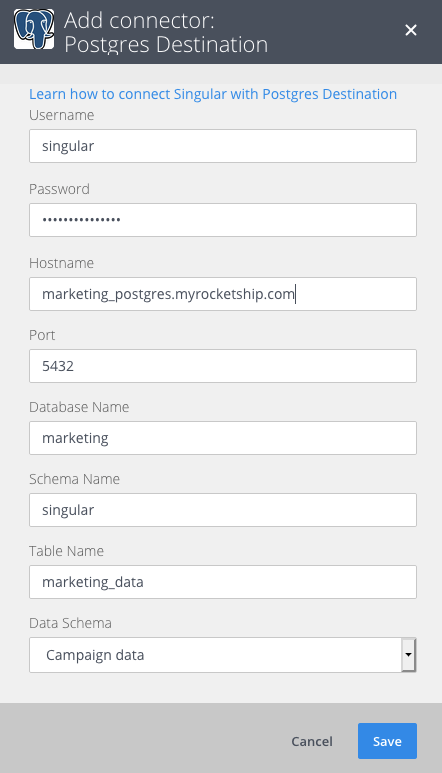Click the Data Schema label text
442x773 pixels.
70,623
